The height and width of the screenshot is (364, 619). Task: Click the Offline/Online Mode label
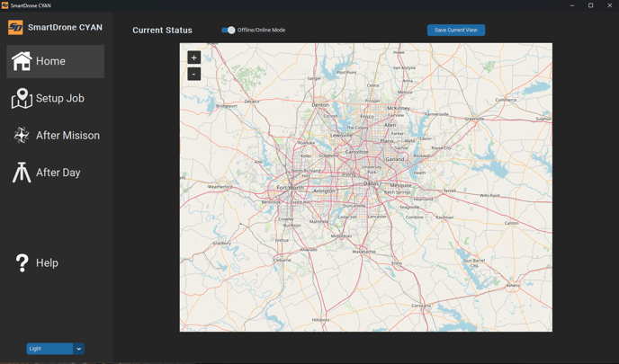261,30
